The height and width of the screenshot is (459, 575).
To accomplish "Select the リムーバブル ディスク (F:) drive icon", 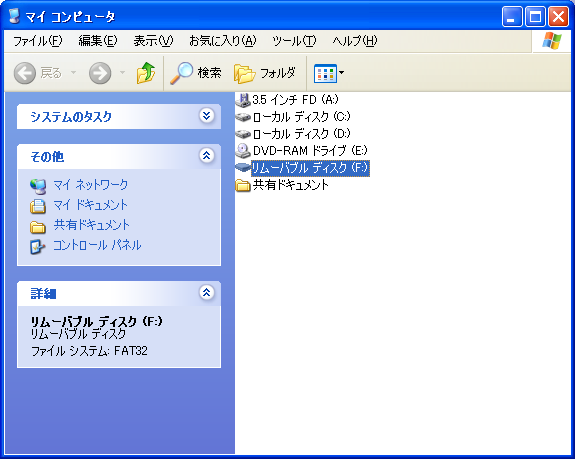I will coord(243,168).
